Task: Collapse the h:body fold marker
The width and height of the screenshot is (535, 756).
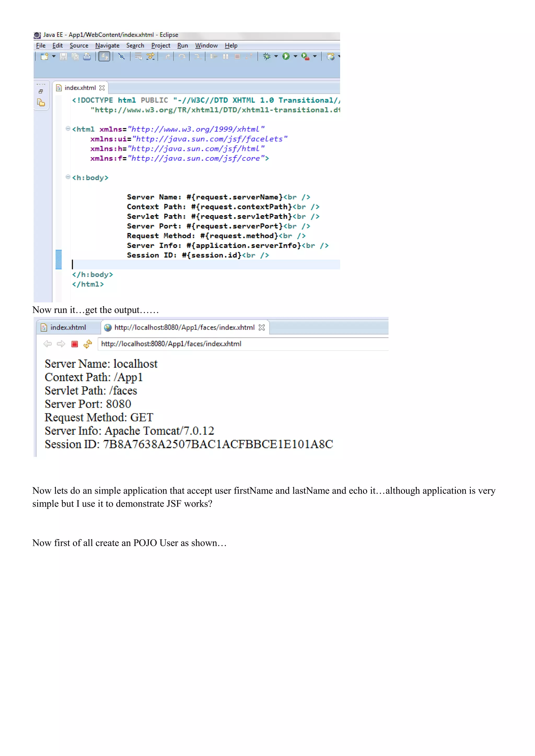Action: (x=68, y=177)
